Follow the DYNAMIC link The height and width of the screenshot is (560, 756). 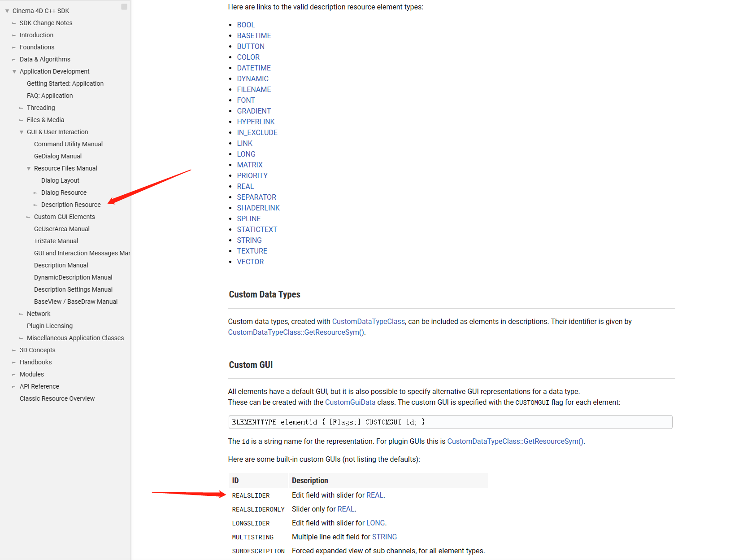[x=252, y=79]
